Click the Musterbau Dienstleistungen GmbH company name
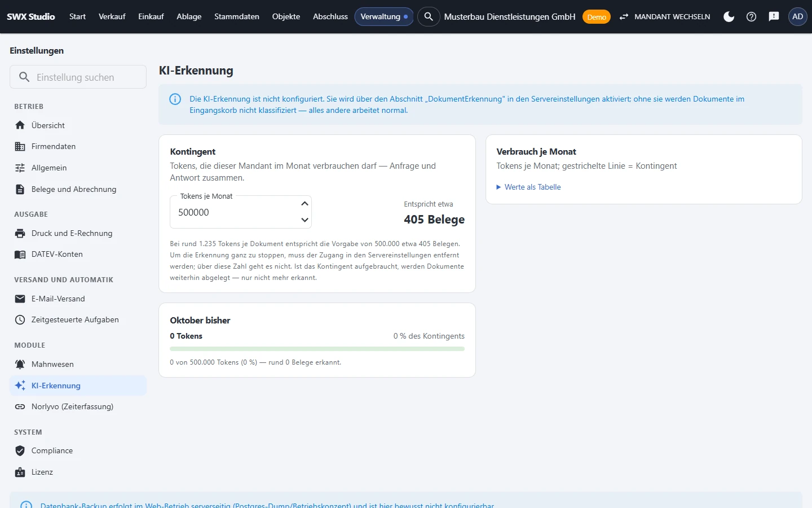Viewport: 812px width, 508px height. 510,16
